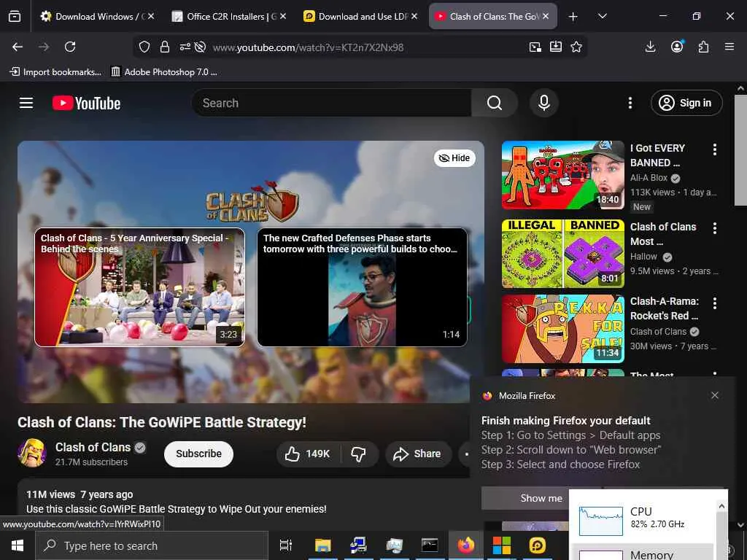747x560 pixels.
Task: Reload the current YouTube page
Action: [x=70, y=47]
